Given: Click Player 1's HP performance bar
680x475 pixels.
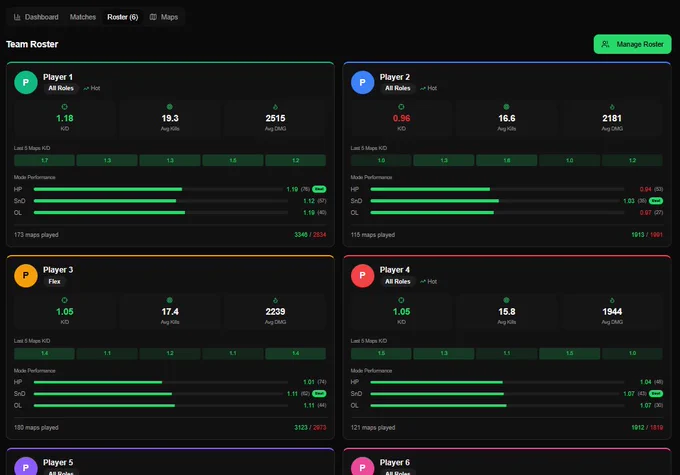Looking at the screenshot, I should [158, 189].
